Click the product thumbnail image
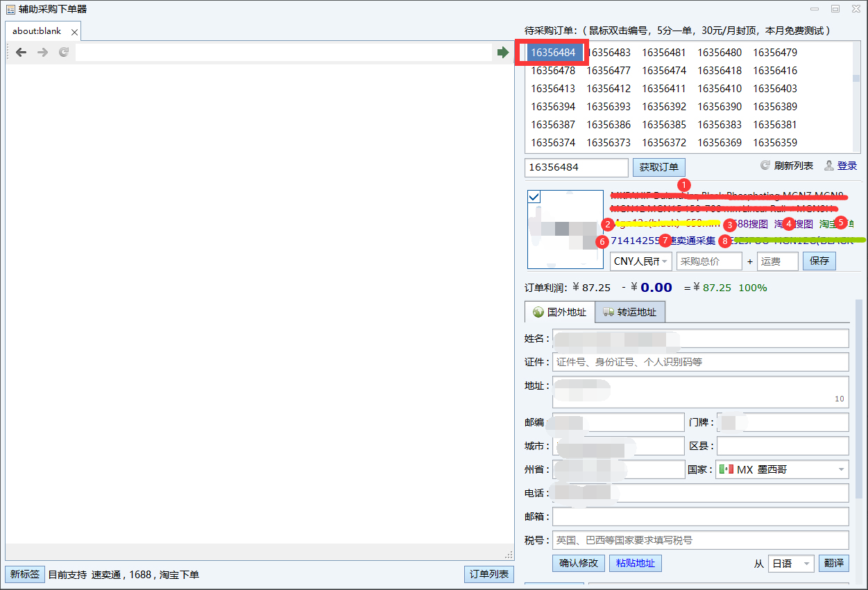This screenshot has height=590, width=868. (565, 229)
